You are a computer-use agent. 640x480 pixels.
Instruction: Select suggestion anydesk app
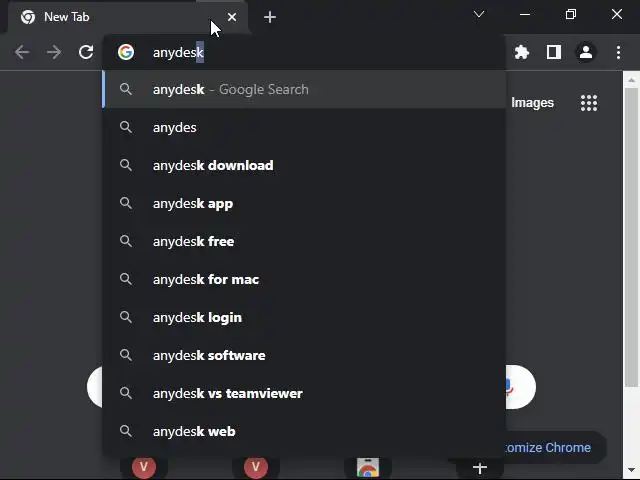pyautogui.click(x=304, y=203)
